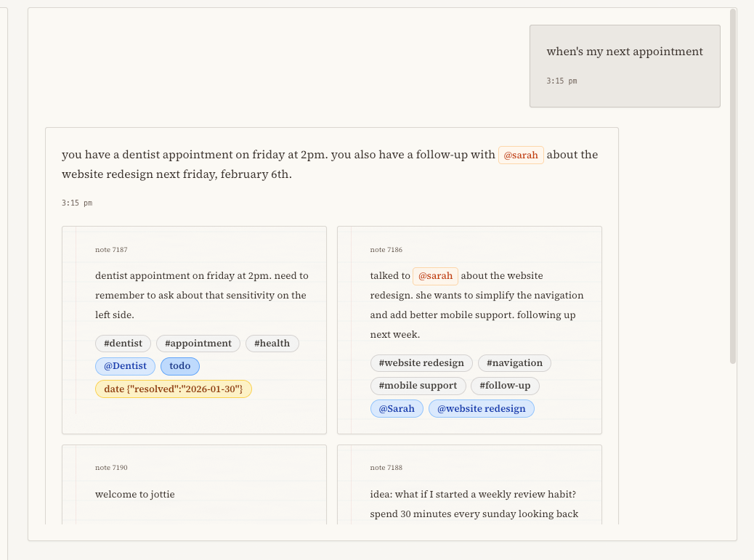Toggle the todo status on note 7187
This screenshot has height=560, width=754.
click(179, 365)
